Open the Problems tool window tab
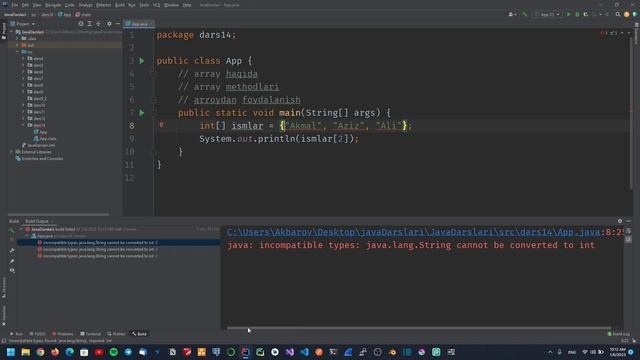Image resolution: width=640 pixels, height=360 pixels. 62,334
